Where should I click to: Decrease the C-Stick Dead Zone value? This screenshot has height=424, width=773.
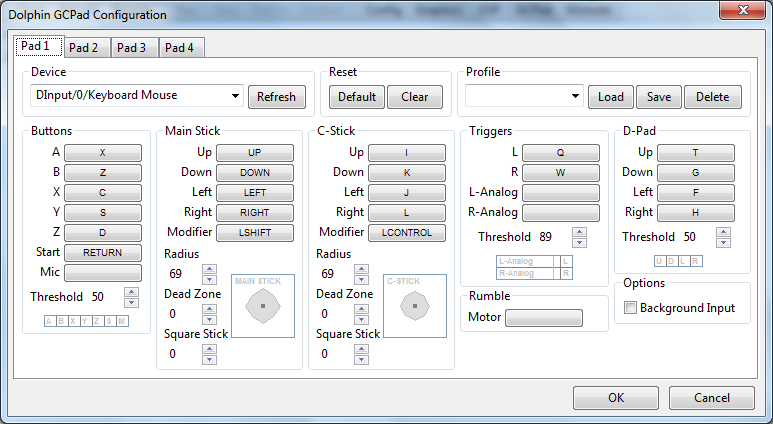pyautogui.click(x=361, y=319)
